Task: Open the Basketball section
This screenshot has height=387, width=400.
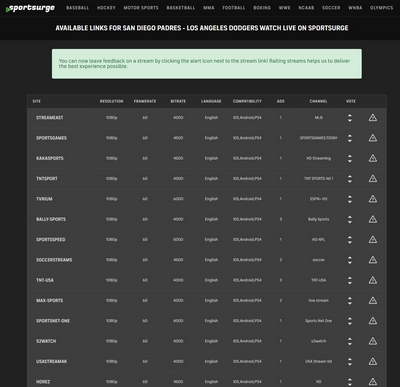Action: coord(181,8)
